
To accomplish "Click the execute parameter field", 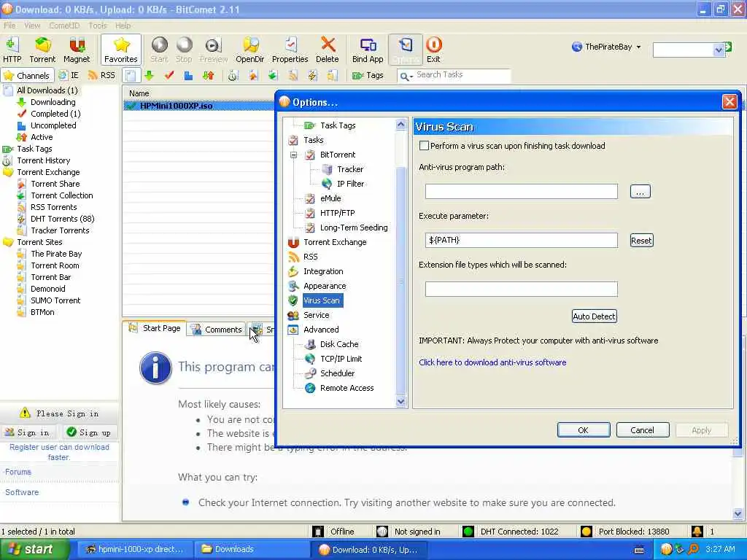I will 521,240.
